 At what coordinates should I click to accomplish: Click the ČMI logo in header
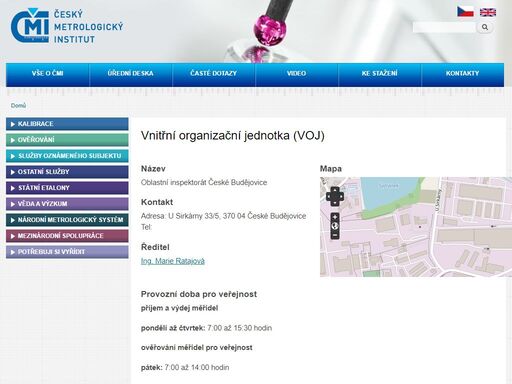tap(67, 26)
